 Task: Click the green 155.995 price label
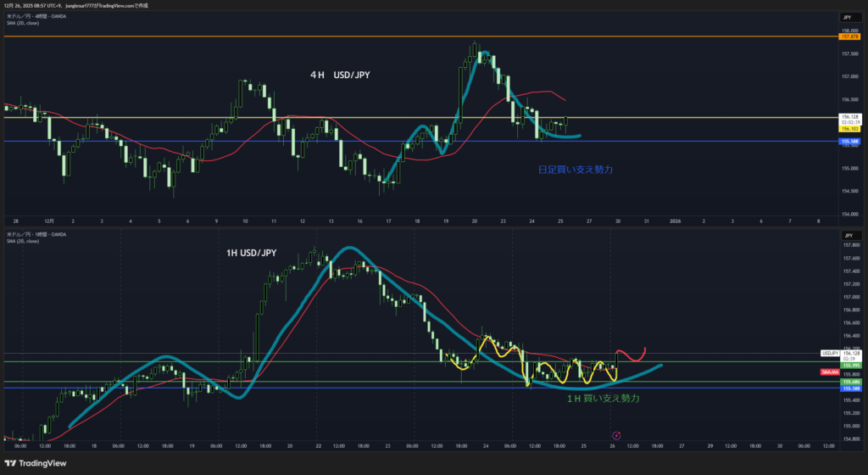point(849,365)
